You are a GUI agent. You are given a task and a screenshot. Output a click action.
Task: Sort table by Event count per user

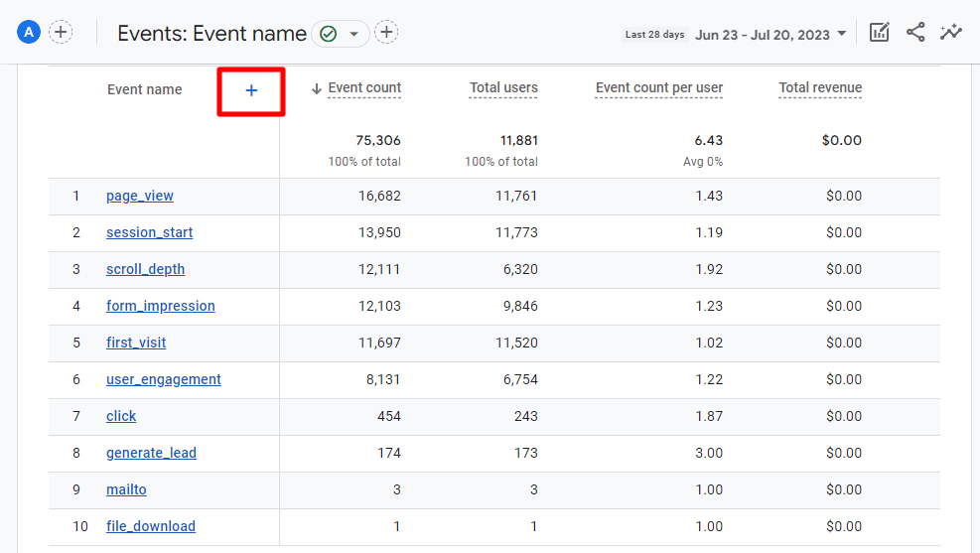[x=658, y=88]
